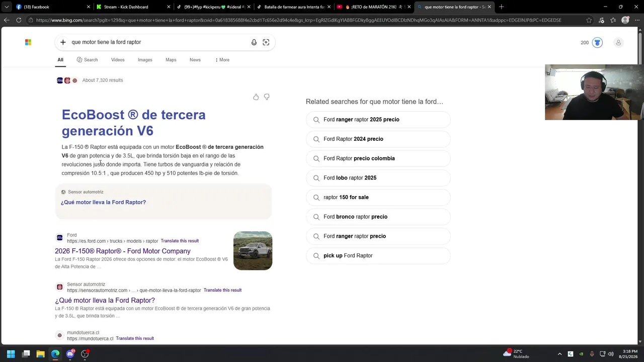Click the F-150 Raptor thumbnail image
This screenshot has width=644, height=362.
pos(253,250)
